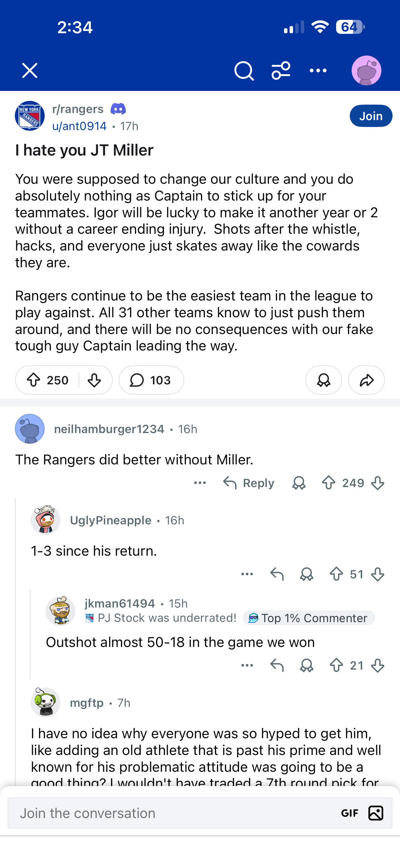Tap the "Join the conversation" comment field
Screen dimensions: 400x868
point(168,813)
